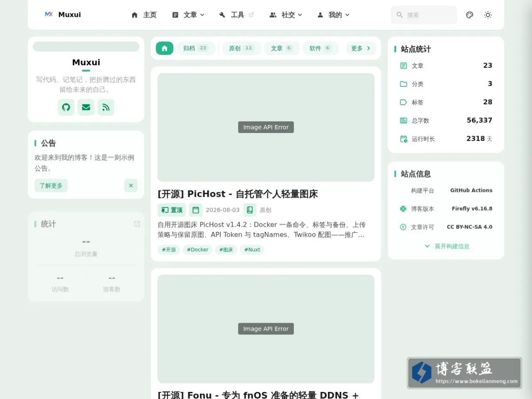Open external link icon in 统计 card

[137, 224]
